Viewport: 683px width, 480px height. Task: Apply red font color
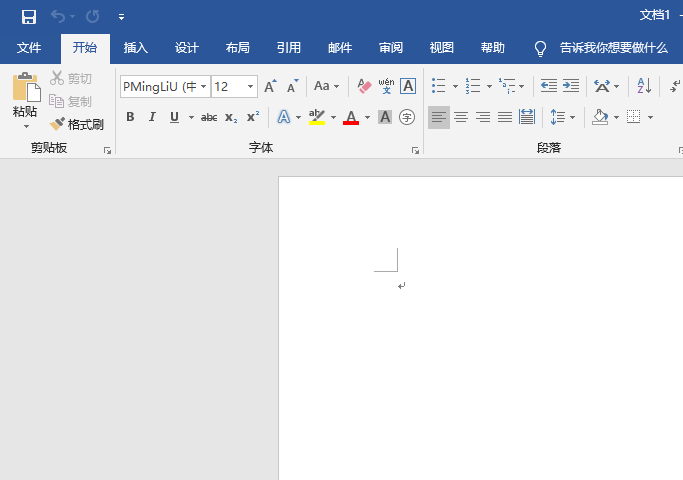click(x=351, y=117)
